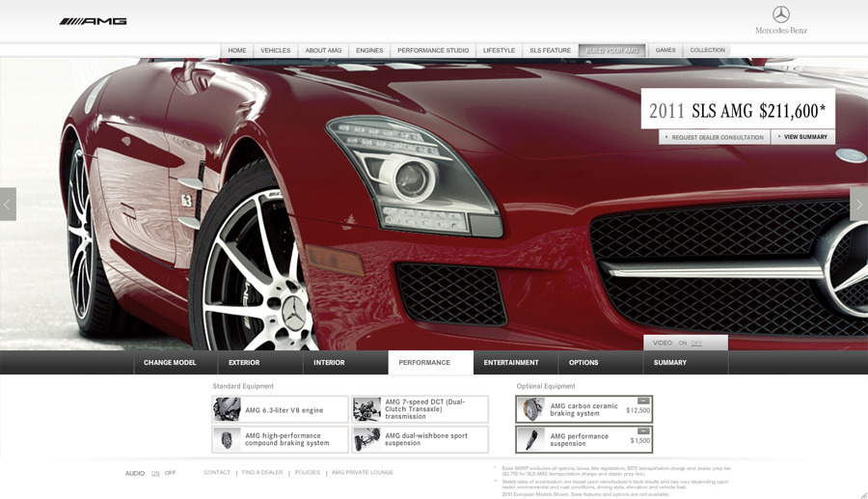This screenshot has width=868, height=499.
Task: Open AMG PRIVATE LOUNGE footer link
Action: [363, 473]
